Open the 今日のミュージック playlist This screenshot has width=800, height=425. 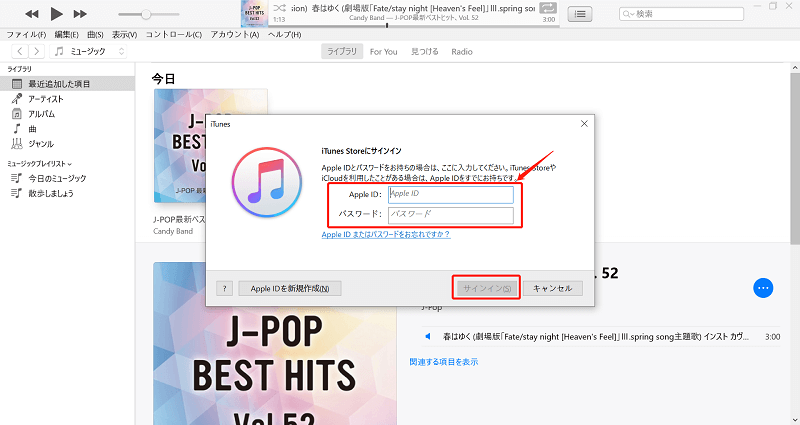(67, 179)
